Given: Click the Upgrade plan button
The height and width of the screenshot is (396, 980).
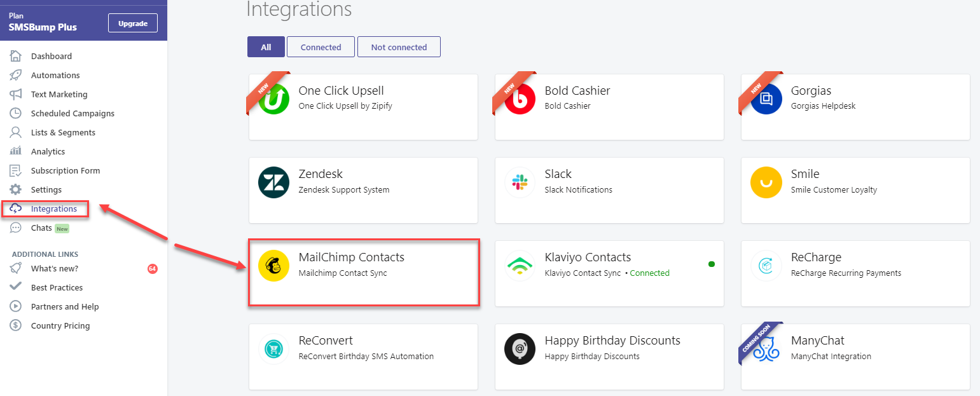Looking at the screenshot, I should pyautogui.click(x=133, y=24).
